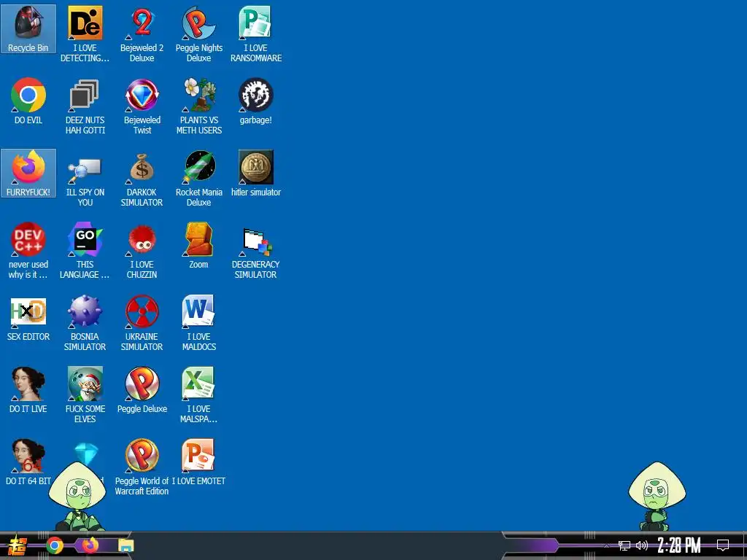Open the Action Center notifications icon
This screenshot has height=560, width=747.
click(723, 545)
